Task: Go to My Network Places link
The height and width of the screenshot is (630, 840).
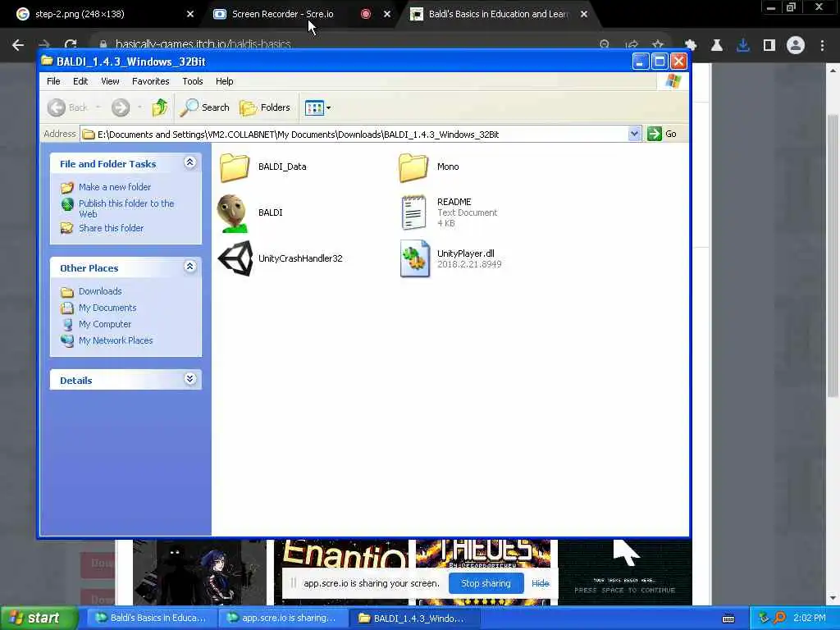Action: pos(116,340)
